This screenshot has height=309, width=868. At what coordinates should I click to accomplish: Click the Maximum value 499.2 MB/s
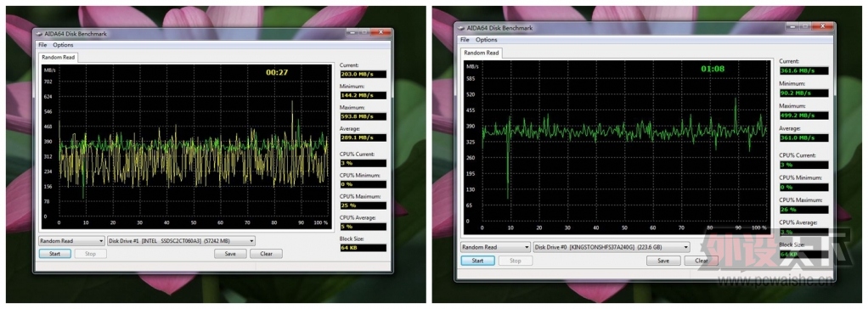tap(803, 115)
